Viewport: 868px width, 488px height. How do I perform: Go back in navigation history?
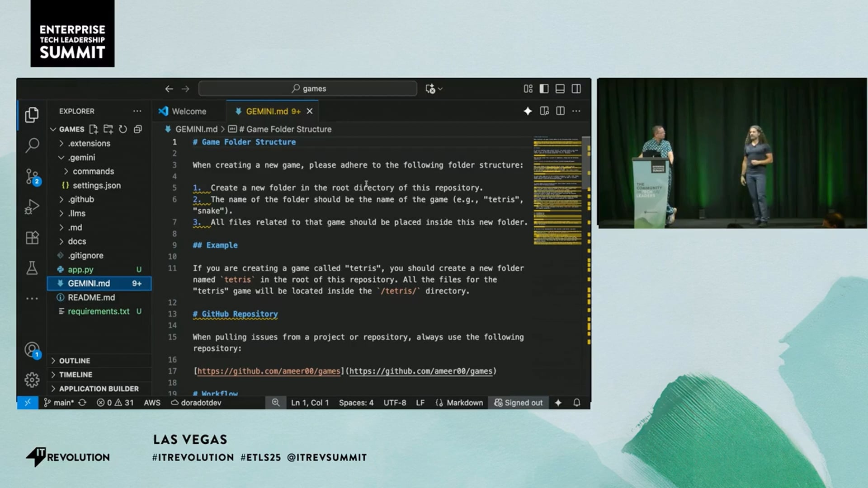click(169, 89)
